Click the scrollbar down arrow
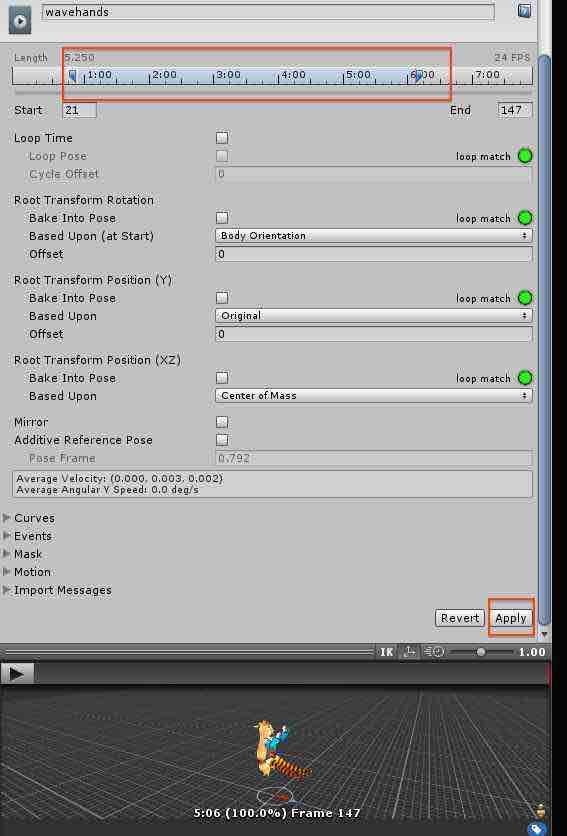 [x=544, y=634]
